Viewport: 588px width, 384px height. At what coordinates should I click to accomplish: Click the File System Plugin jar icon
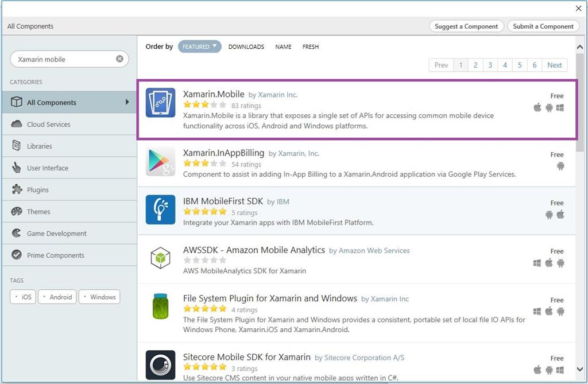coord(160,307)
